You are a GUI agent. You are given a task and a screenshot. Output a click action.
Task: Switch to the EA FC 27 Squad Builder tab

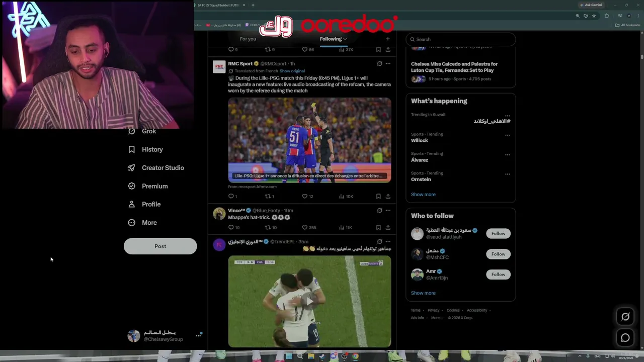[x=218, y=5]
